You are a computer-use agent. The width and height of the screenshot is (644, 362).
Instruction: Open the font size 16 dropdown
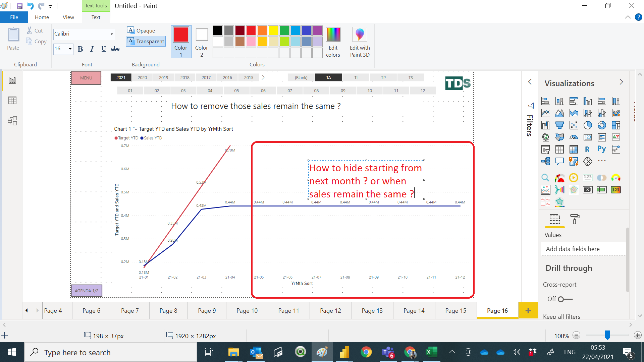(x=70, y=49)
